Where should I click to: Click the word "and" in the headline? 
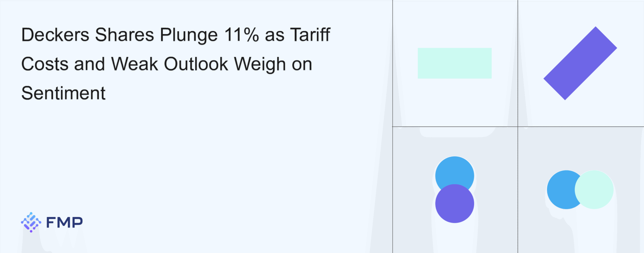(x=89, y=64)
